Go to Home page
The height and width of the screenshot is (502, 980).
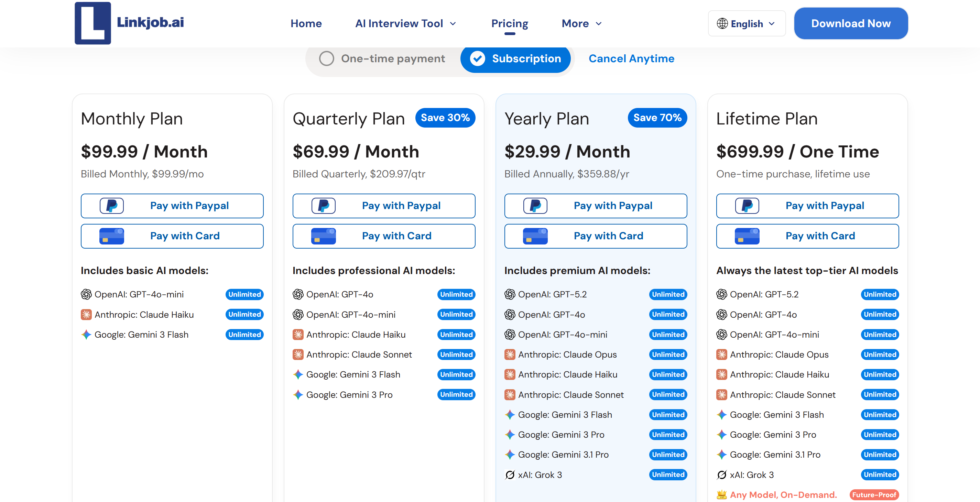pos(306,24)
